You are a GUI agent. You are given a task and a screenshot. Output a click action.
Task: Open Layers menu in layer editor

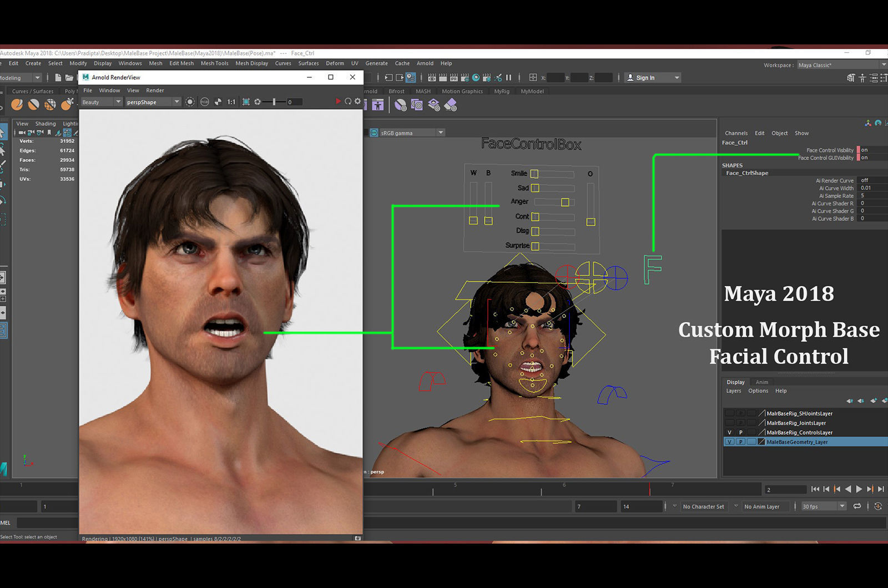734,391
